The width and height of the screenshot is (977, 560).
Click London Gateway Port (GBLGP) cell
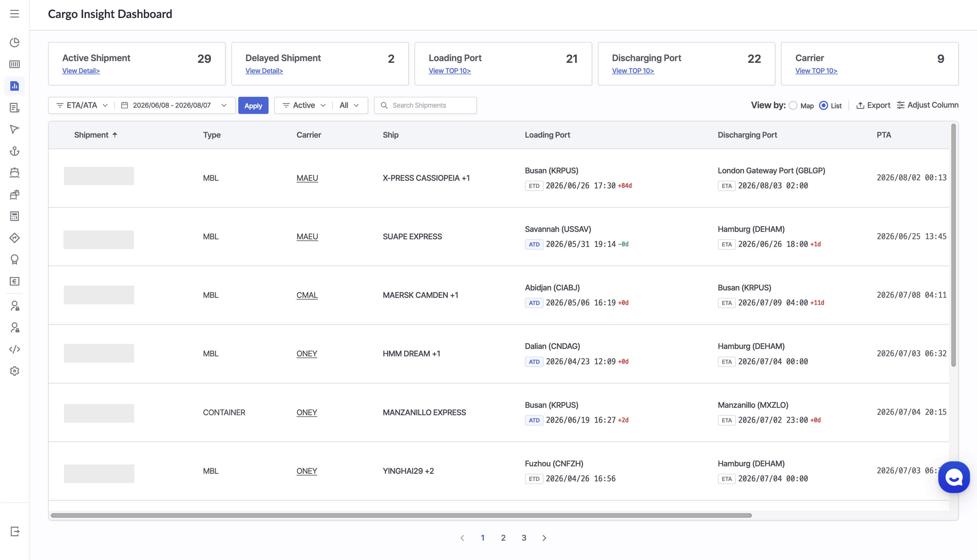[771, 170]
